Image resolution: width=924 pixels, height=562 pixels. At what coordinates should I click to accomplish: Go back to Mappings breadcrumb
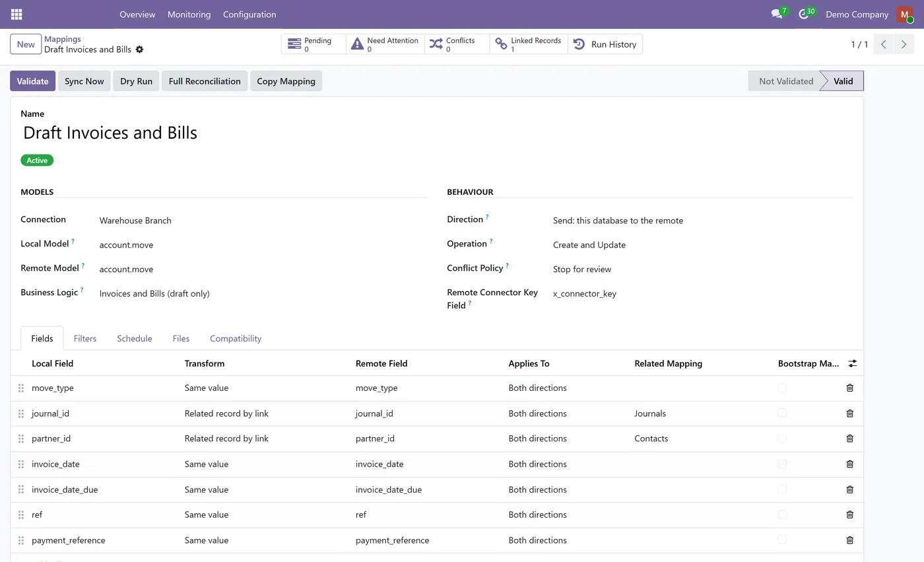tap(63, 39)
